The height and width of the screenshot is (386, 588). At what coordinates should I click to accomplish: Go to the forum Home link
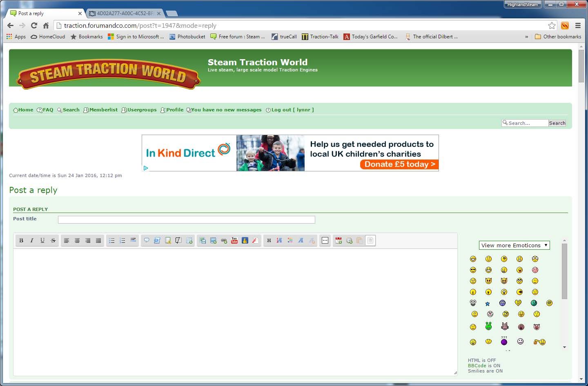[x=23, y=110]
